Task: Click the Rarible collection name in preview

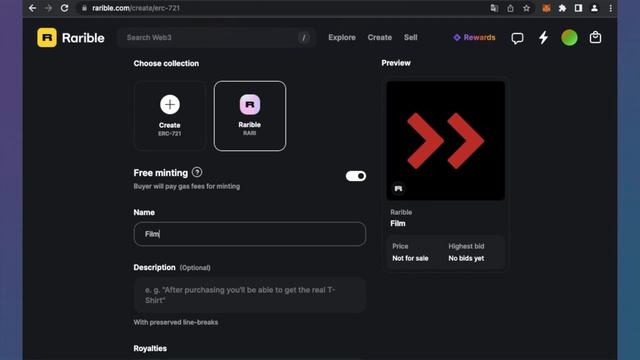Action: point(401,212)
